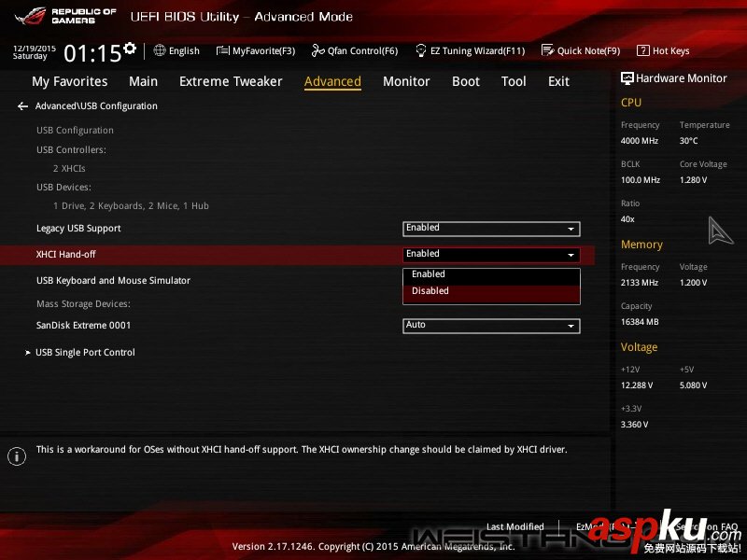Open MyFavorite(F3) list
The image size is (747, 560).
coord(256,51)
